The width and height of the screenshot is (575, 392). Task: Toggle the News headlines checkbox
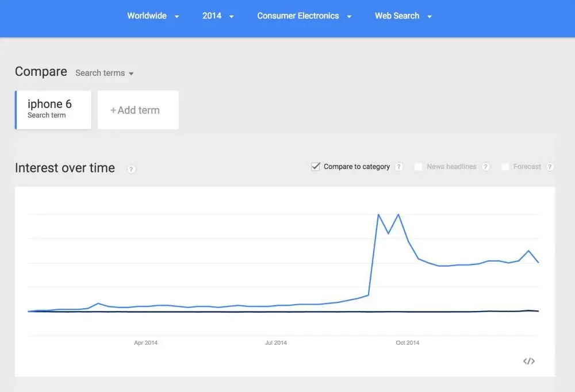point(418,167)
